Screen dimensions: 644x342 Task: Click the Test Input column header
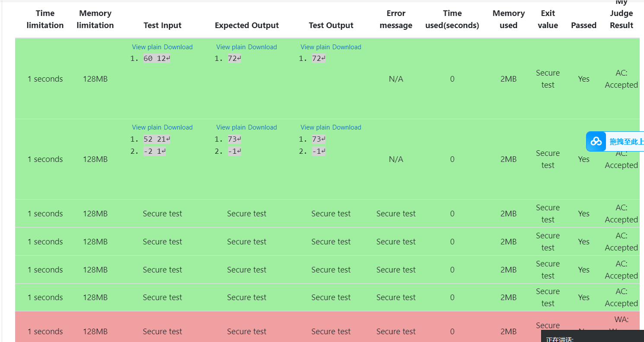(x=163, y=25)
